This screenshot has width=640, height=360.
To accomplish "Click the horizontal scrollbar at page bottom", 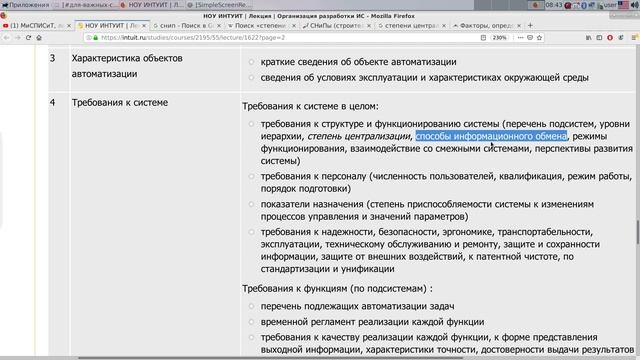I will pos(271,358).
